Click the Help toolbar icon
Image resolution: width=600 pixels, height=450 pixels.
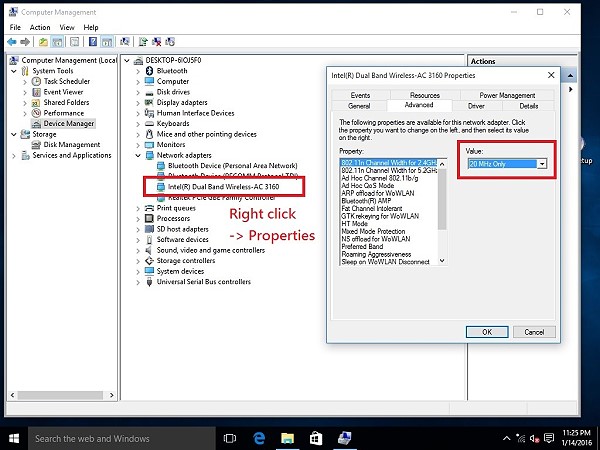coord(93,43)
